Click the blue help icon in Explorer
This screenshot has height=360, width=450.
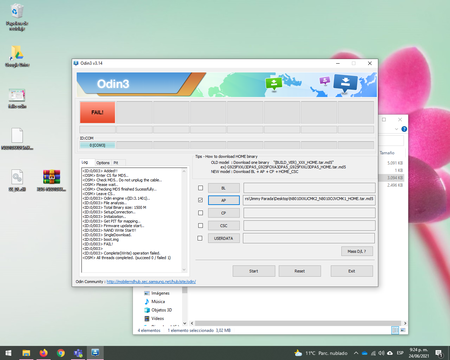click(x=404, y=129)
